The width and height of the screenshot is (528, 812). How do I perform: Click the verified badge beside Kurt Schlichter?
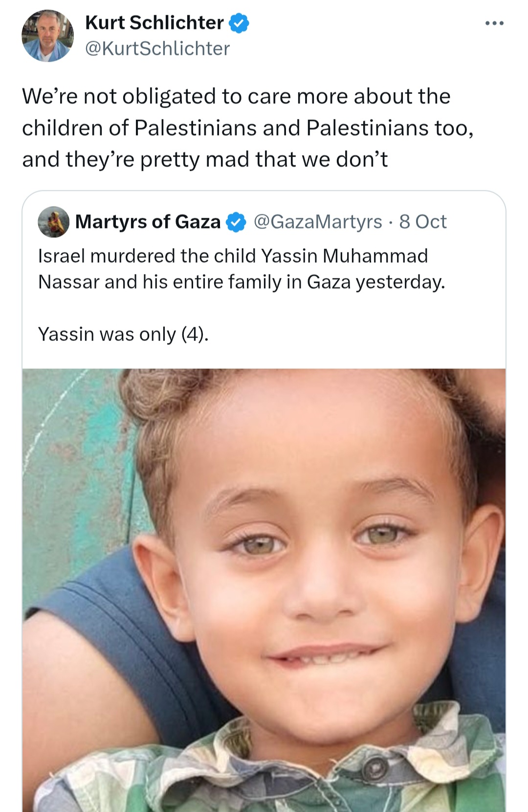coord(239,23)
